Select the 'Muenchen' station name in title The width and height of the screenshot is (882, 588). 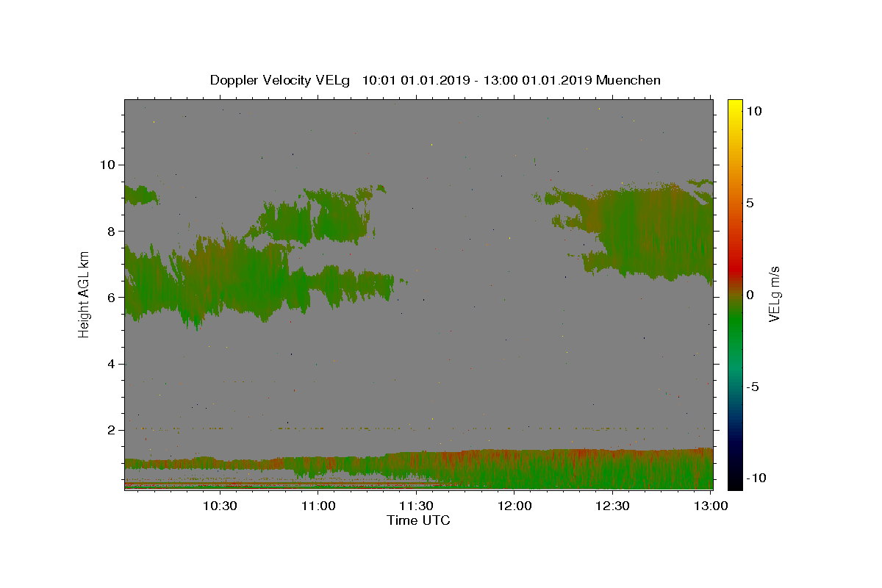click(x=628, y=80)
